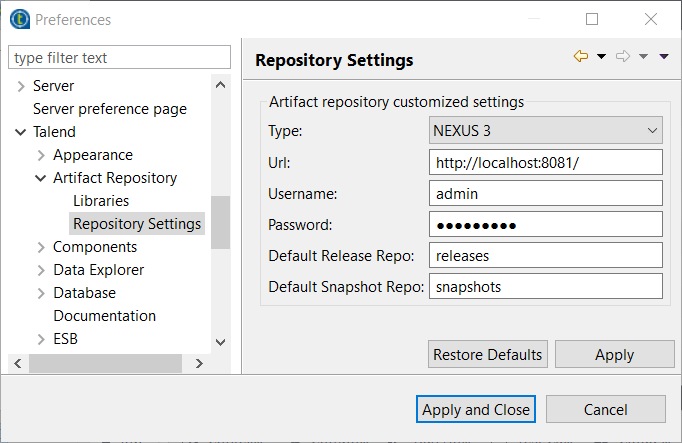Open the Documentation preferences page
The width and height of the screenshot is (682, 443).
click(104, 316)
